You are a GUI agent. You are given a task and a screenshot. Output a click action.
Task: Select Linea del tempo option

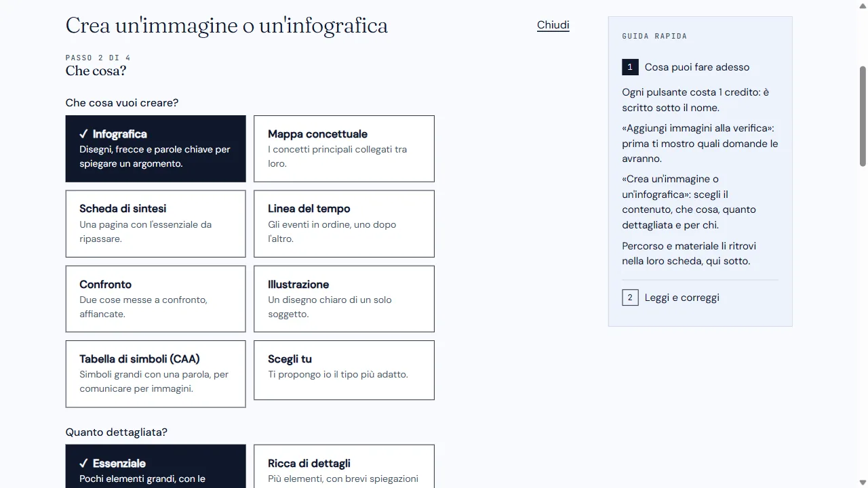point(344,224)
